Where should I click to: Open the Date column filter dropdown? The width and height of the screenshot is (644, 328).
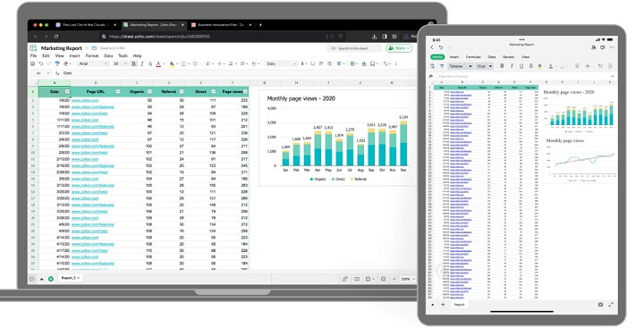coord(67,91)
